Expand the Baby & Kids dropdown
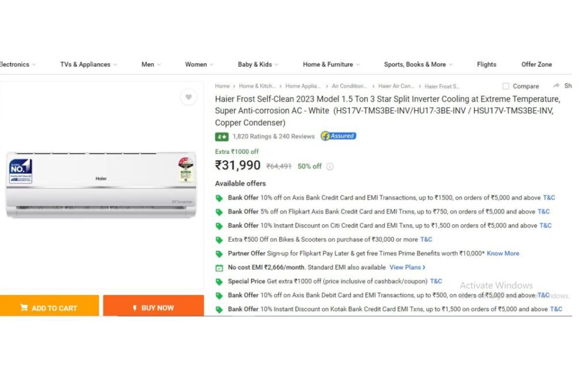 (258, 64)
